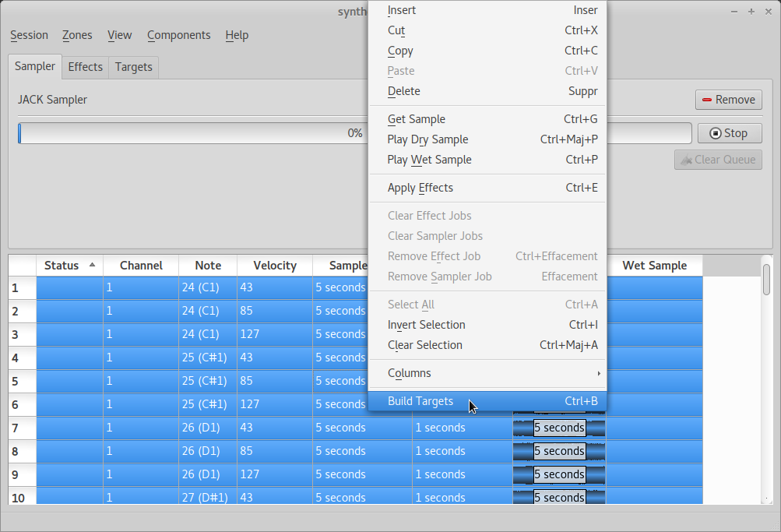Switch to the Effects tab
This screenshot has width=781, height=532.
(85, 67)
